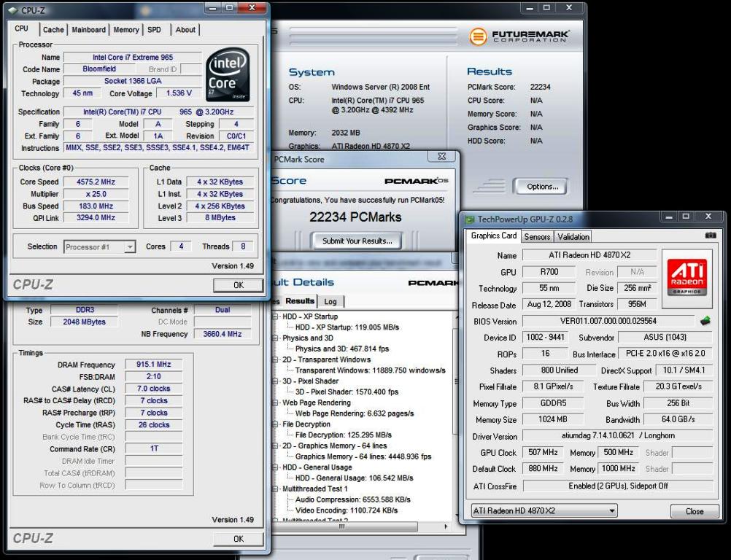Click the Memory Size value '1024 MB'

553,419
